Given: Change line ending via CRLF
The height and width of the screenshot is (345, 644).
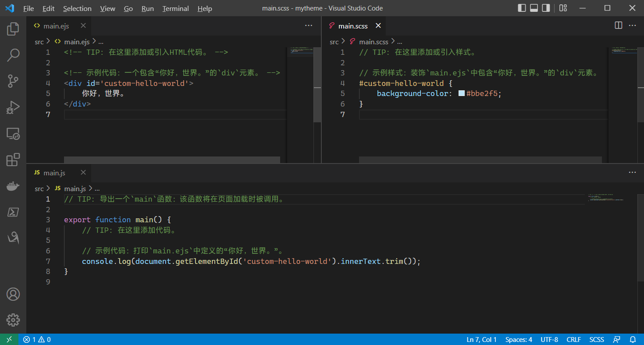Looking at the screenshot, I should click(573, 339).
